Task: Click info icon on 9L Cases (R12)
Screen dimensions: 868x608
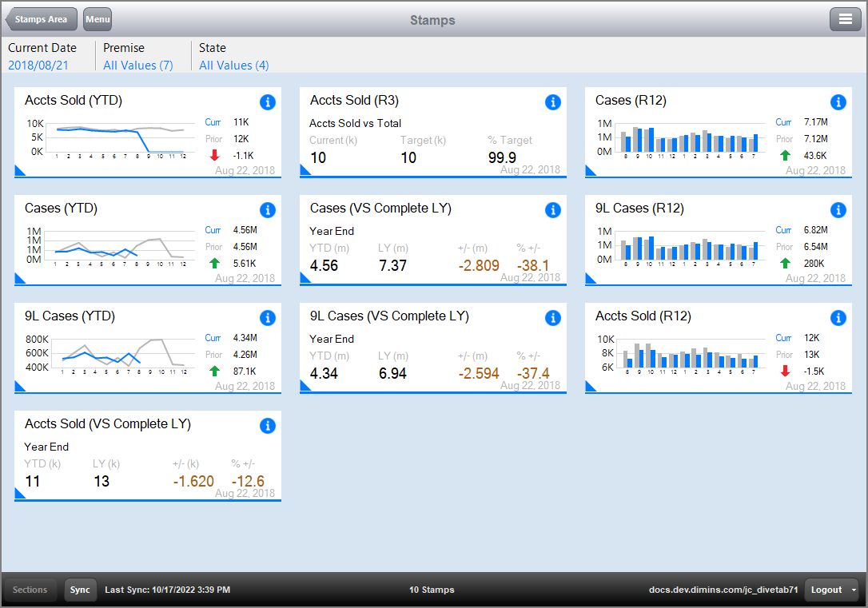Action: (838, 210)
